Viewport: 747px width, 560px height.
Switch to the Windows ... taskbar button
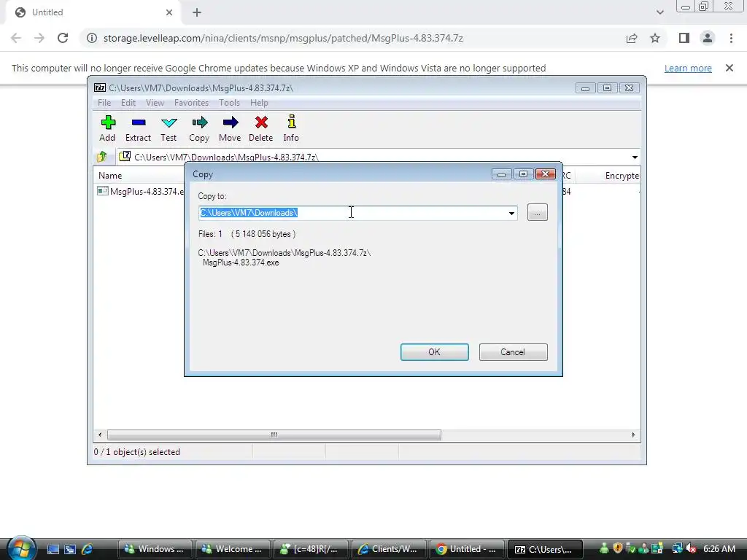(x=155, y=549)
